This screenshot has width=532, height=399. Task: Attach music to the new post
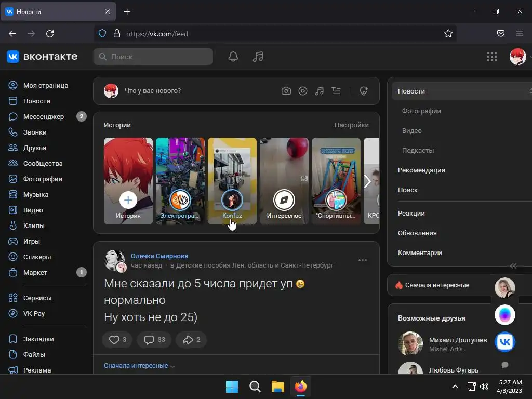point(320,91)
